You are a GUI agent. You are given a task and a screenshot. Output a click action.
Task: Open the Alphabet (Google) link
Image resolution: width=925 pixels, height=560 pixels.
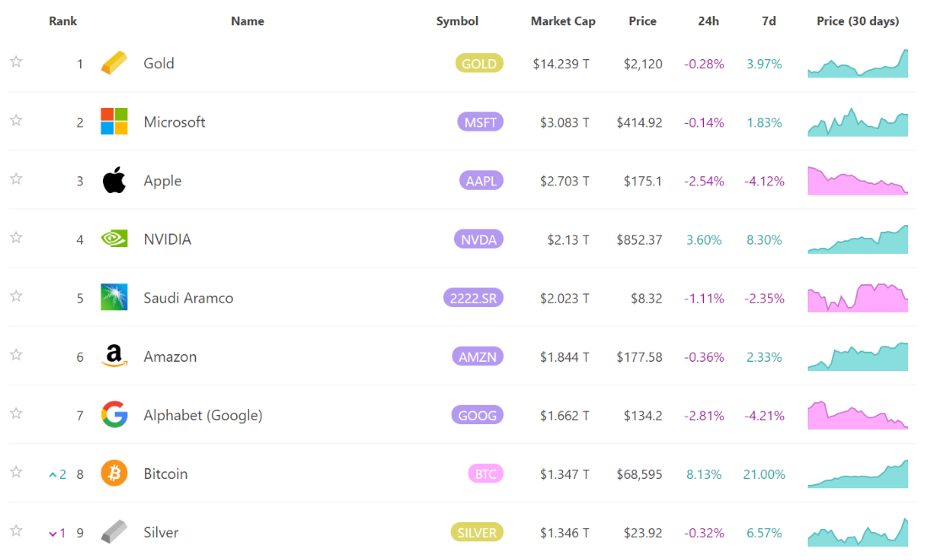pos(203,416)
